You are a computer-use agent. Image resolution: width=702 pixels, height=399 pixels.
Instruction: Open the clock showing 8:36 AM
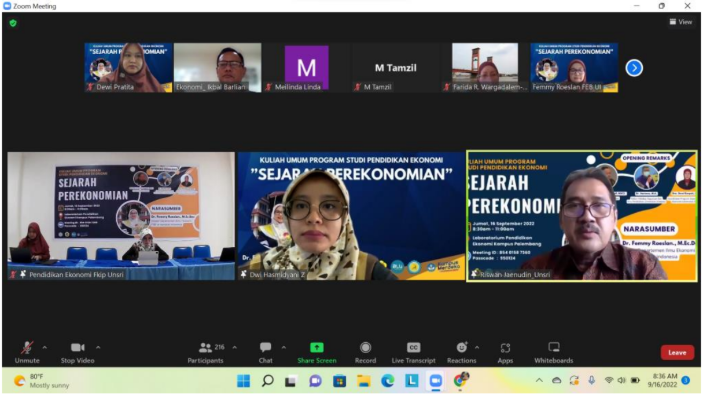[x=662, y=381]
